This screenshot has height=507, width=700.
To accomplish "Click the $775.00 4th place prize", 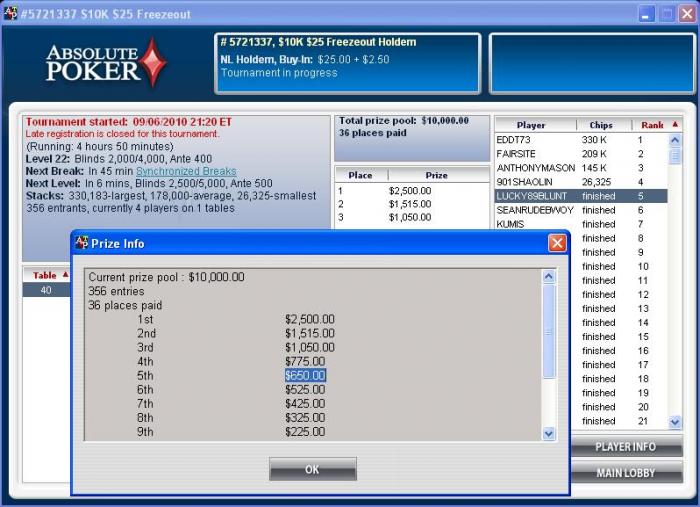I will (305, 361).
